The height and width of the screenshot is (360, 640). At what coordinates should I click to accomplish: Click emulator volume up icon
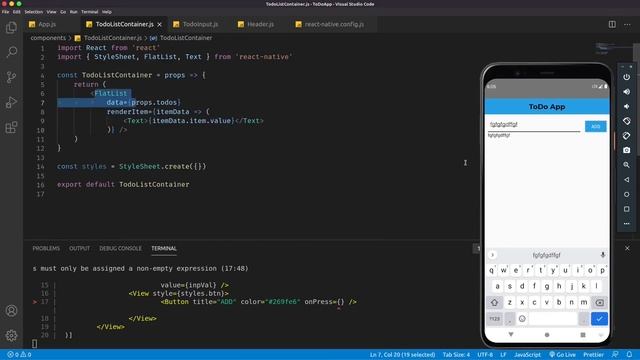pos(627,92)
